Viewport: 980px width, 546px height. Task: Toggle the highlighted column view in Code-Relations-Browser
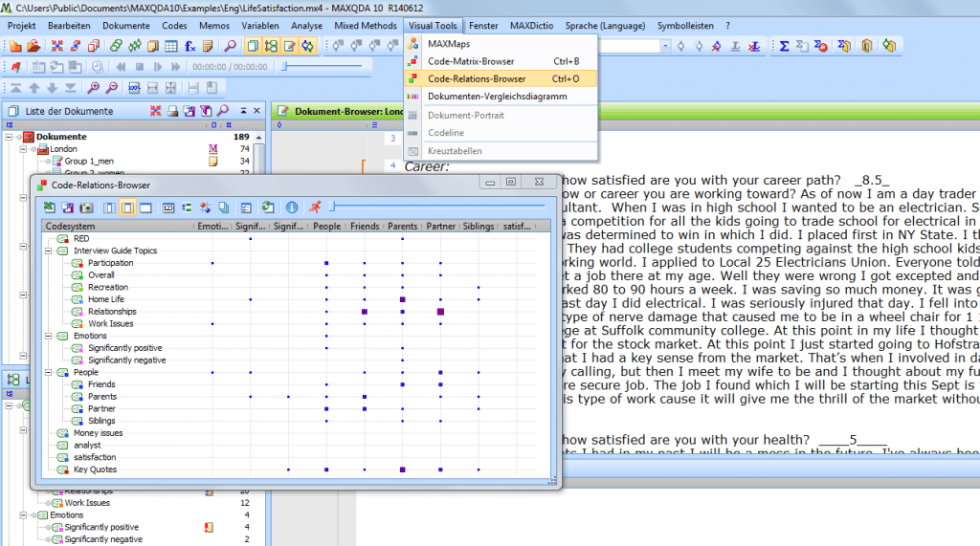127,207
